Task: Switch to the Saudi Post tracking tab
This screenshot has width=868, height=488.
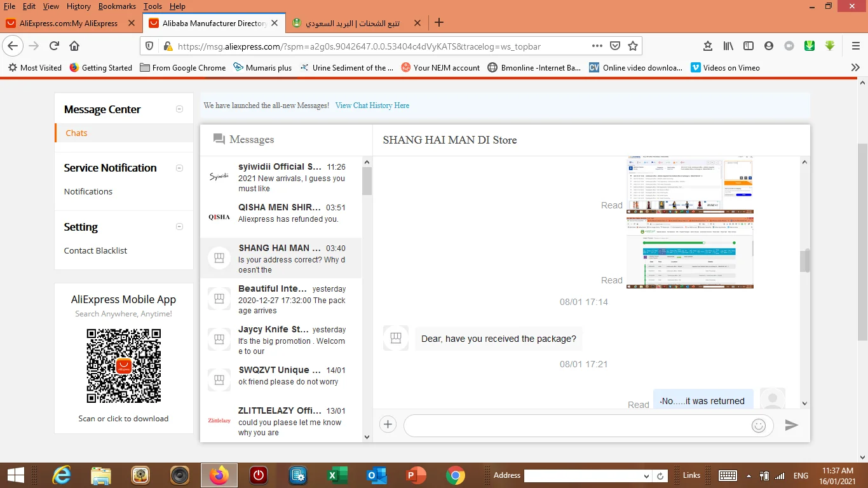Action: (357, 23)
